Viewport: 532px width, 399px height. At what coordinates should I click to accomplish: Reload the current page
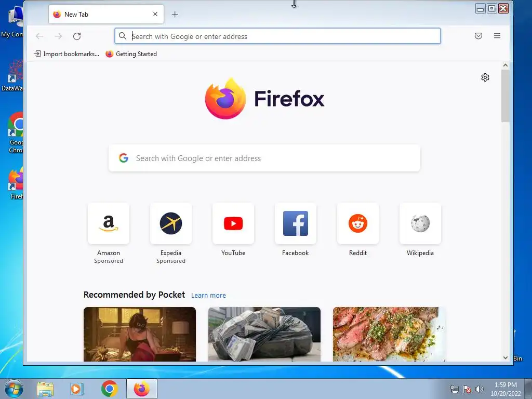77,36
